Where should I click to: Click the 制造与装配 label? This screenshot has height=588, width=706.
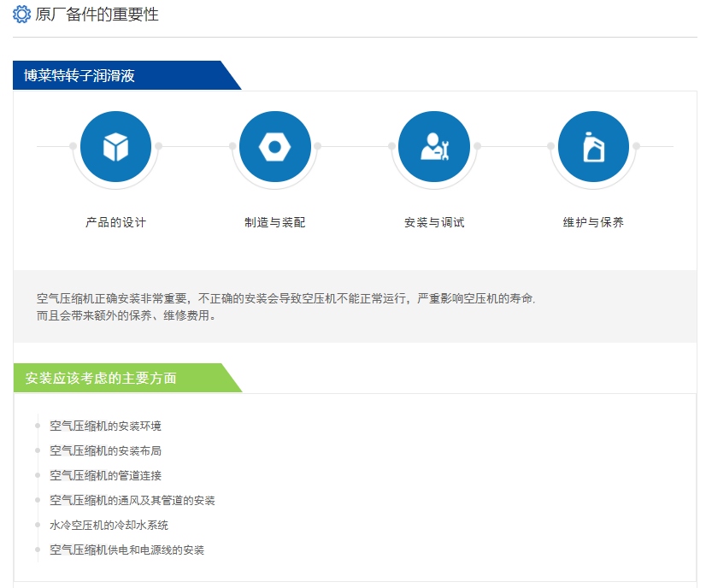pyautogui.click(x=275, y=222)
